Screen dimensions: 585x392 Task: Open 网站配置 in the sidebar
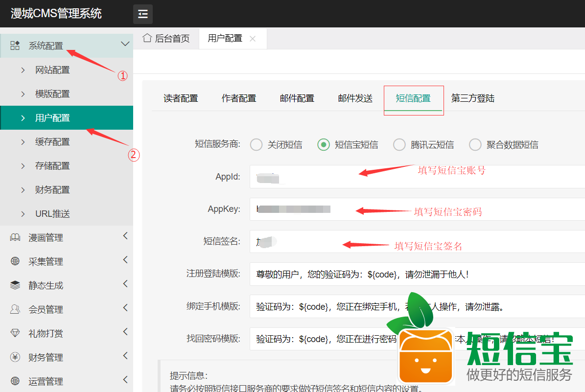pos(52,70)
